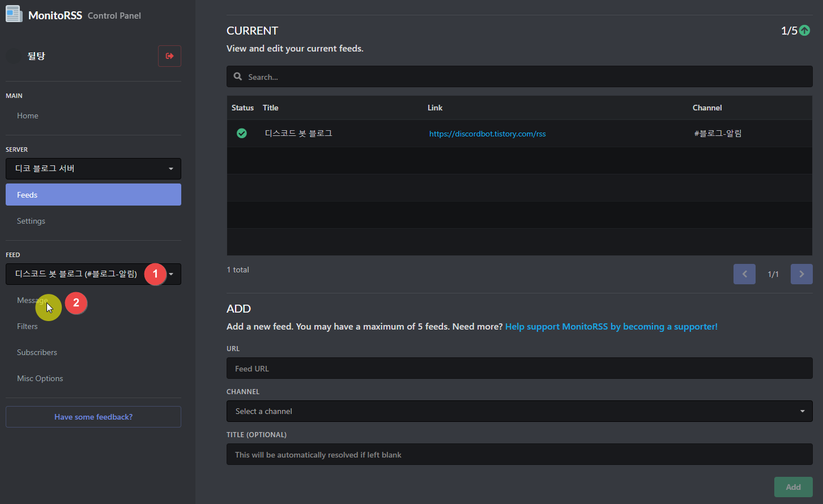Click the #블로그-알림 channel cell

718,133
